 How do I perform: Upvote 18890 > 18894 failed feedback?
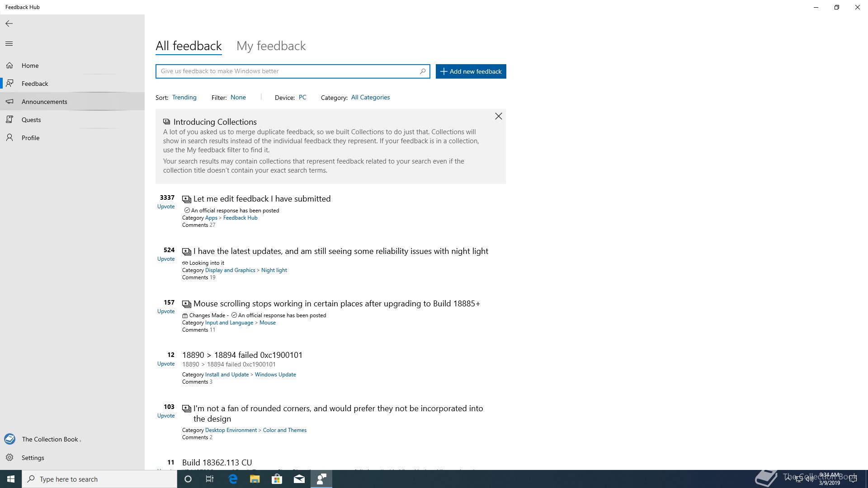[166, 364]
